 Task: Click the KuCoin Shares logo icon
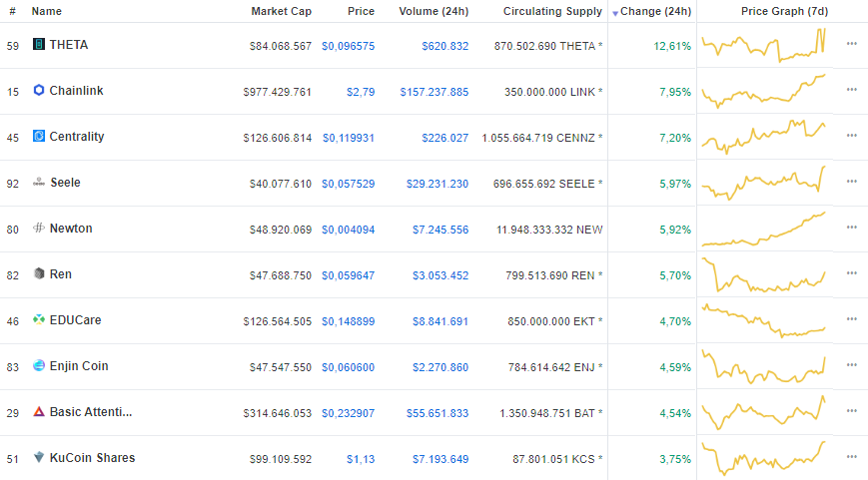tap(39, 457)
